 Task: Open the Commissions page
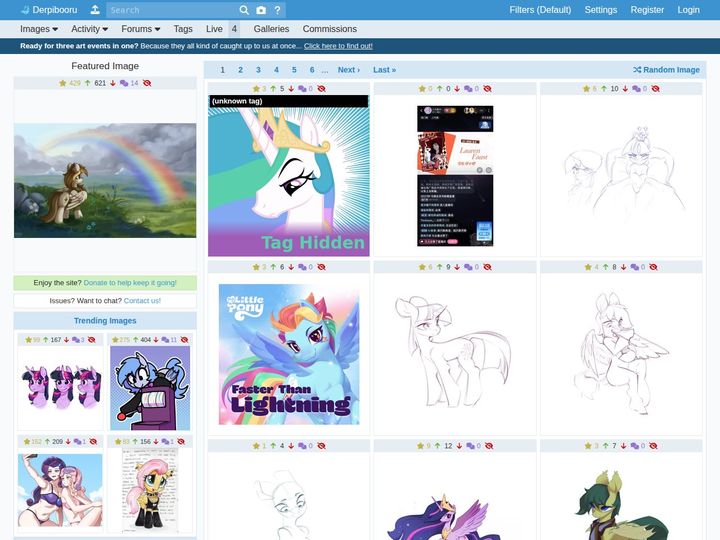coord(329,29)
